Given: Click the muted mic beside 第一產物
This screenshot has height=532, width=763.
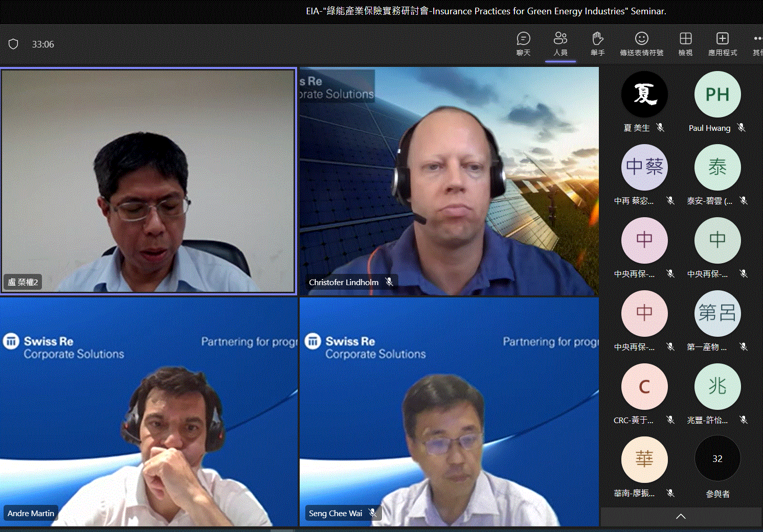Looking at the screenshot, I should click(744, 347).
